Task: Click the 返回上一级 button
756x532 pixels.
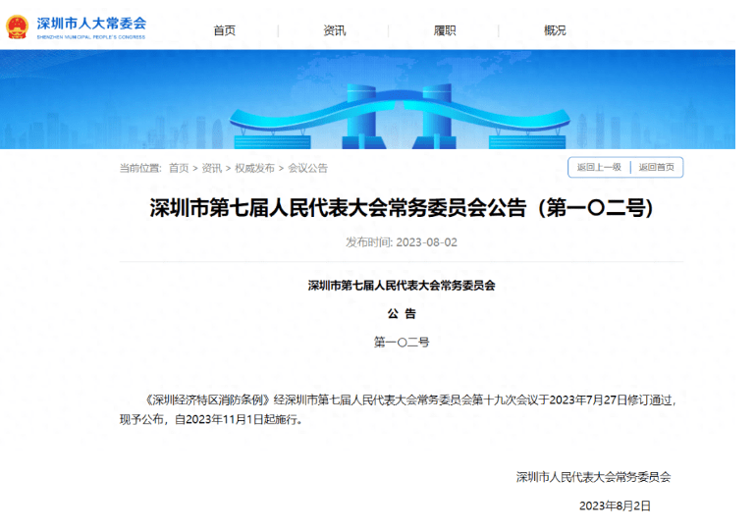Action: (599, 167)
